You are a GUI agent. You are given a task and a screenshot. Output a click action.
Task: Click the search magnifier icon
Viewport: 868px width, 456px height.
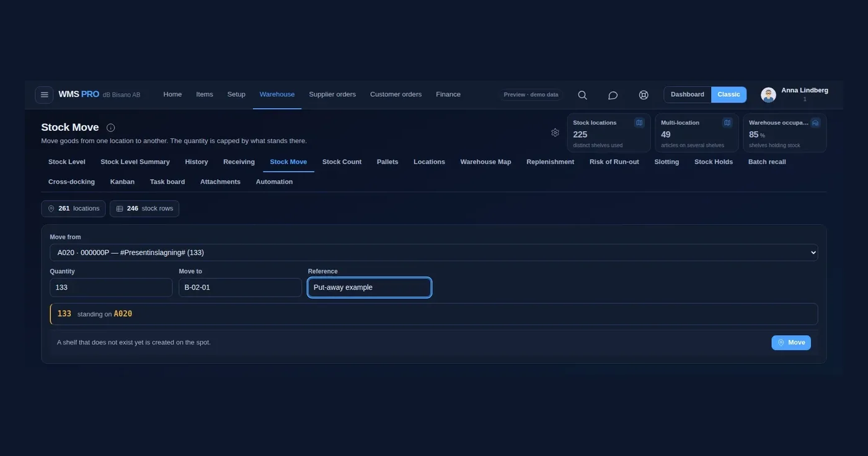(x=582, y=95)
